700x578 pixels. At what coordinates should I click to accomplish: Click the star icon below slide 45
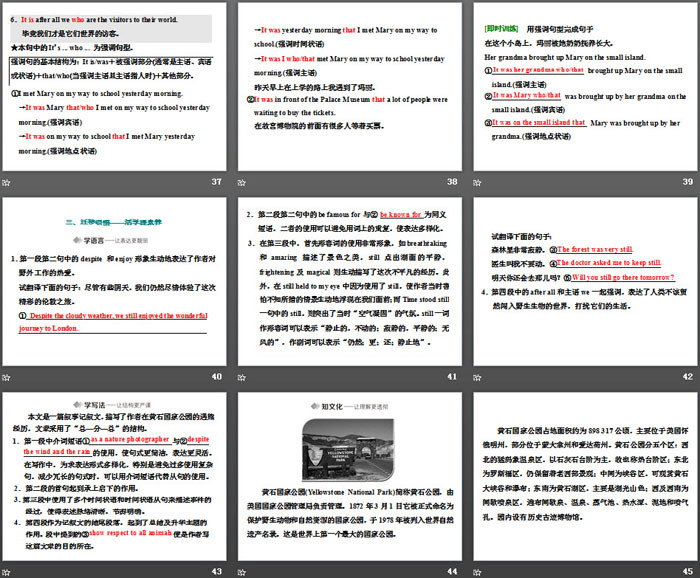[477, 572]
